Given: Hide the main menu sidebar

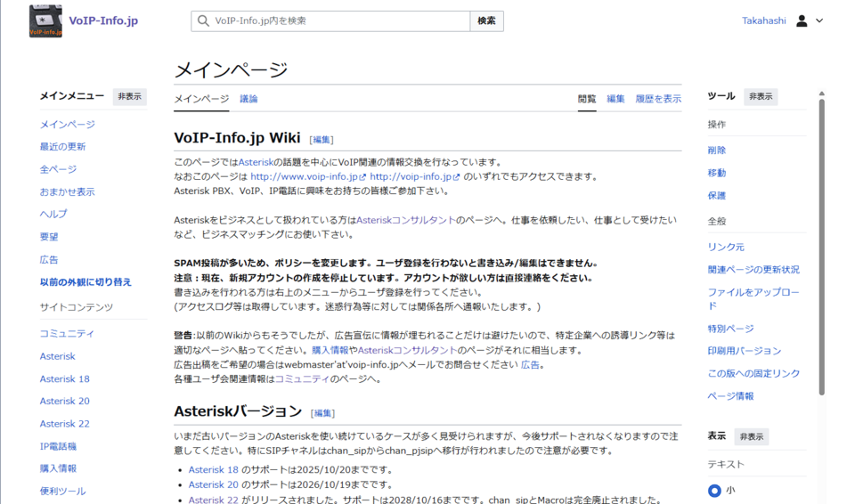Looking at the screenshot, I should point(129,96).
